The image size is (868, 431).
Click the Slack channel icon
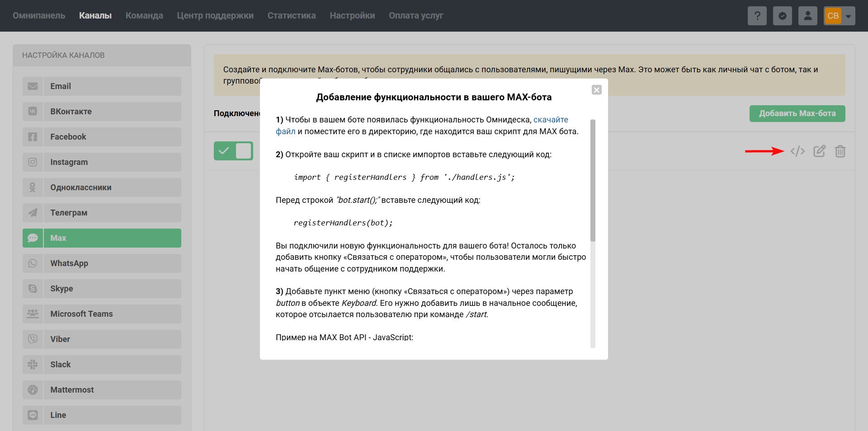coord(33,365)
